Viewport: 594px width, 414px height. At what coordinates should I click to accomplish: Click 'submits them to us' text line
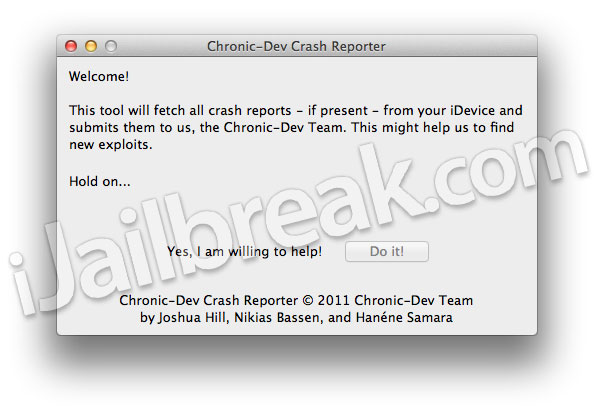(132, 128)
